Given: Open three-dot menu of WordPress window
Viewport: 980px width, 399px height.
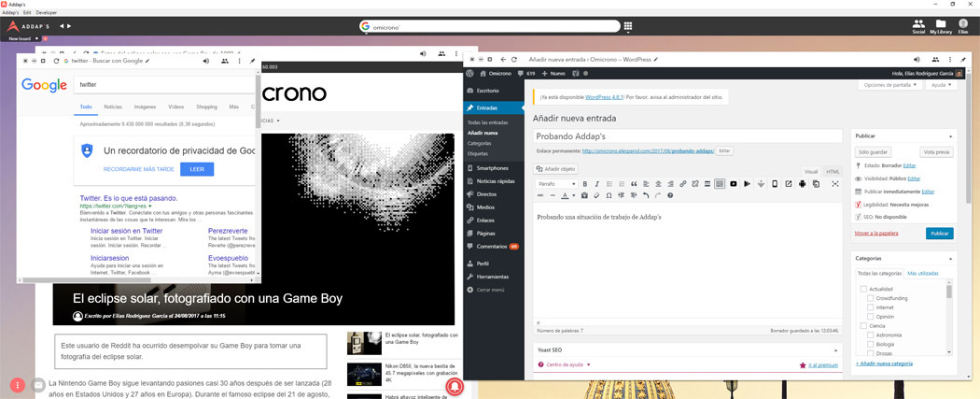Looking at the screenshot, I should (x=951, y=60).
